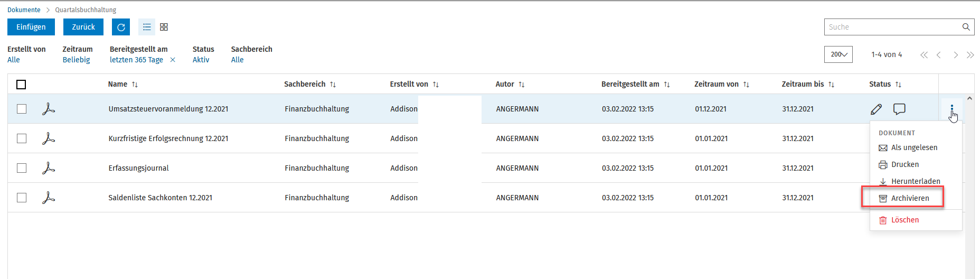The image size is (980, 279).
Task: Click the pencil edit icon for Umsatzsteuervoranmeldung
Action: point(876,109)
